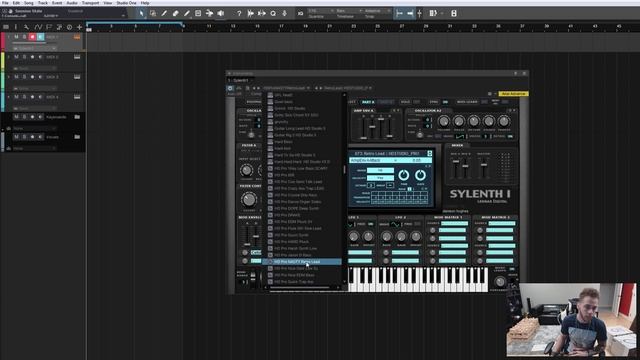Select HD Pro NASTY Retro Lead preset

[302, 262]
